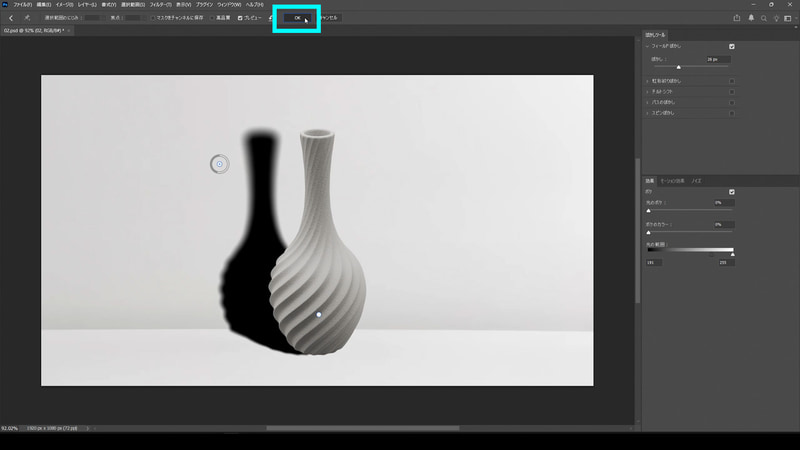Open the workspace layout icon

click(x=788, y=18)
